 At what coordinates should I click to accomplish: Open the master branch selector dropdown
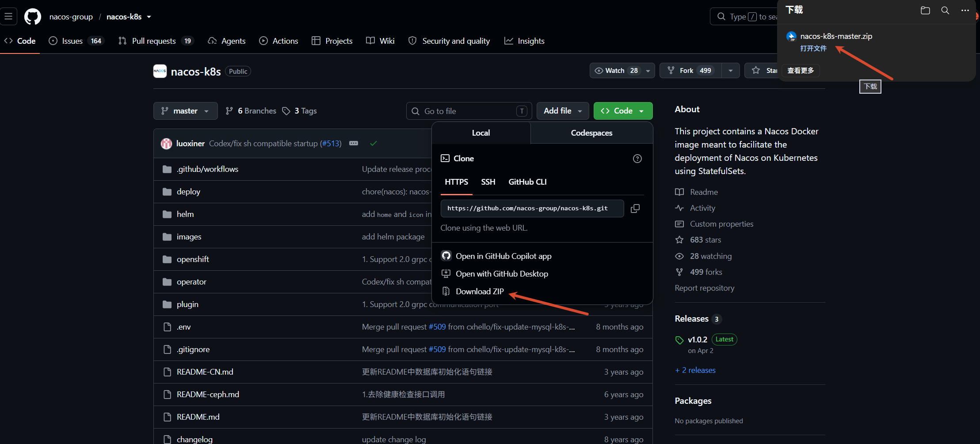point(186,111)
